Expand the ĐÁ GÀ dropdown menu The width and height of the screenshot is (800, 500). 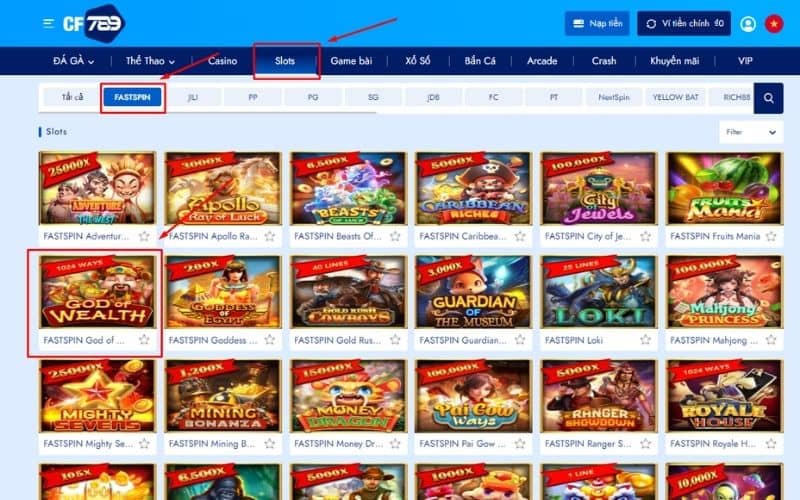(x=73, y=61)
